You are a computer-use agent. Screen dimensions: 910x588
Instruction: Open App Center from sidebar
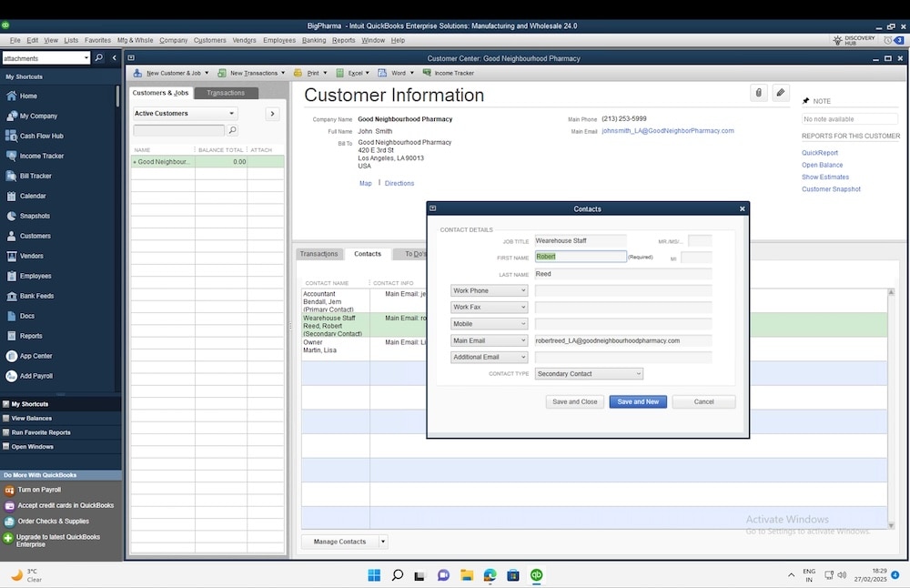coord(35,356)
